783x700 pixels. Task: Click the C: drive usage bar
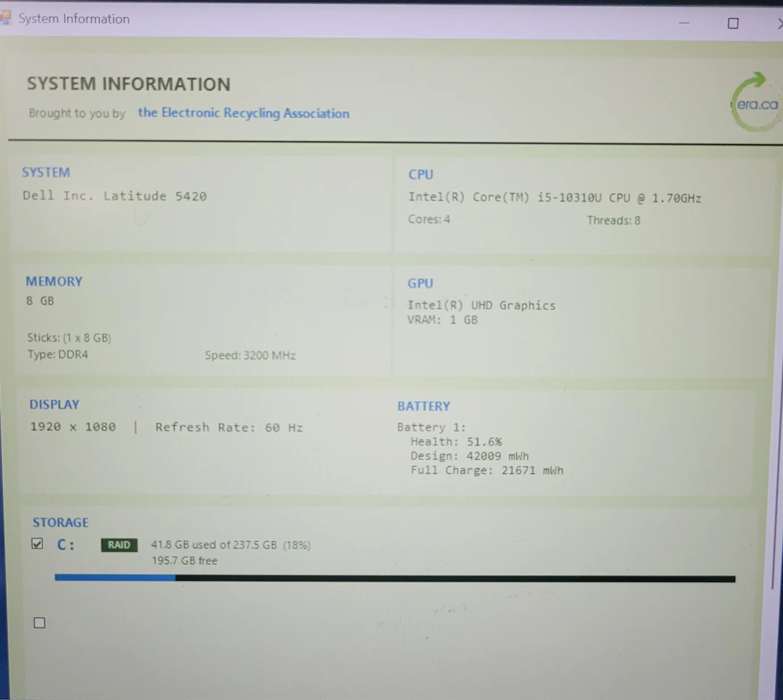[x=395, y=578]
